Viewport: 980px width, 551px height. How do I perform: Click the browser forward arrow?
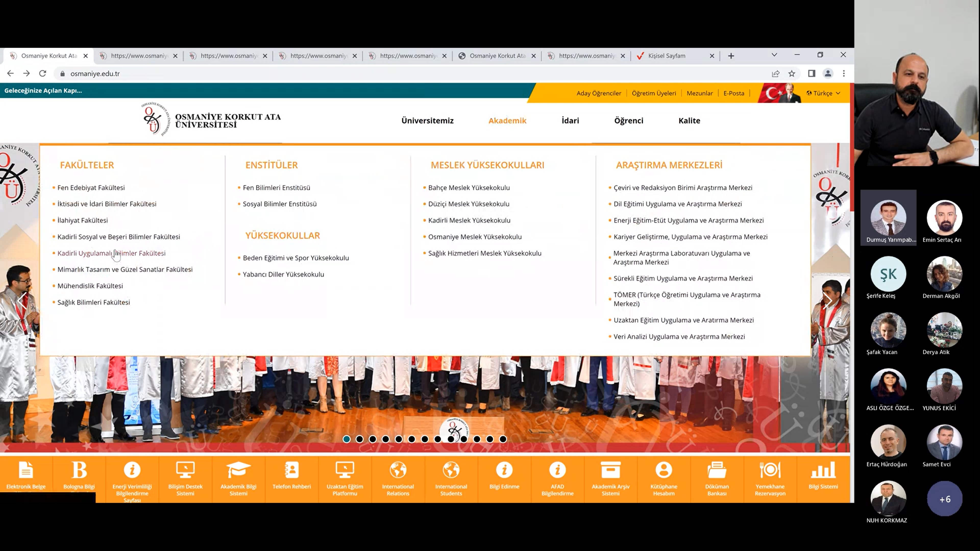(x=26, y=73)
